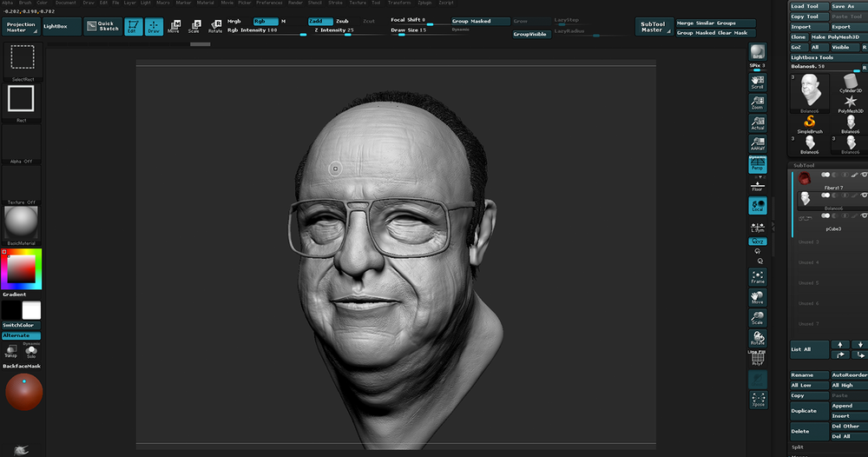Click the right-shelf Move view icon
The image size is (868, 457).
coord(757,297)
